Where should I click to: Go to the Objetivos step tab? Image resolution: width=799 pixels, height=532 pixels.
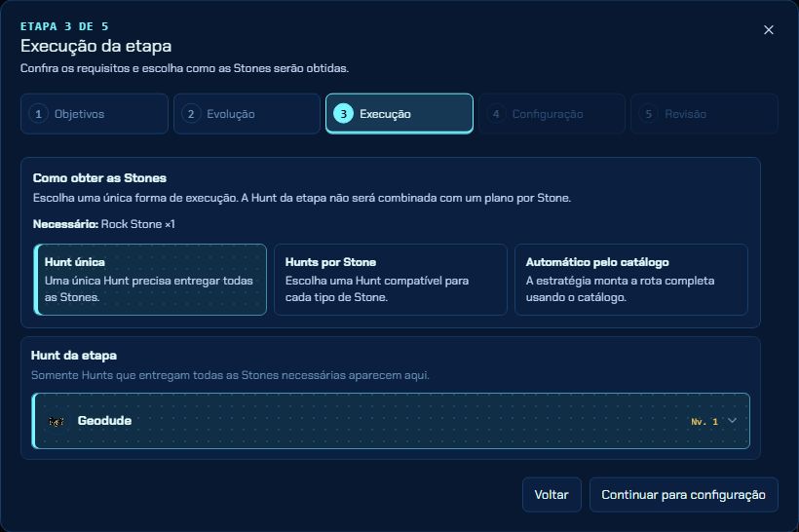(x=95, y=114)
